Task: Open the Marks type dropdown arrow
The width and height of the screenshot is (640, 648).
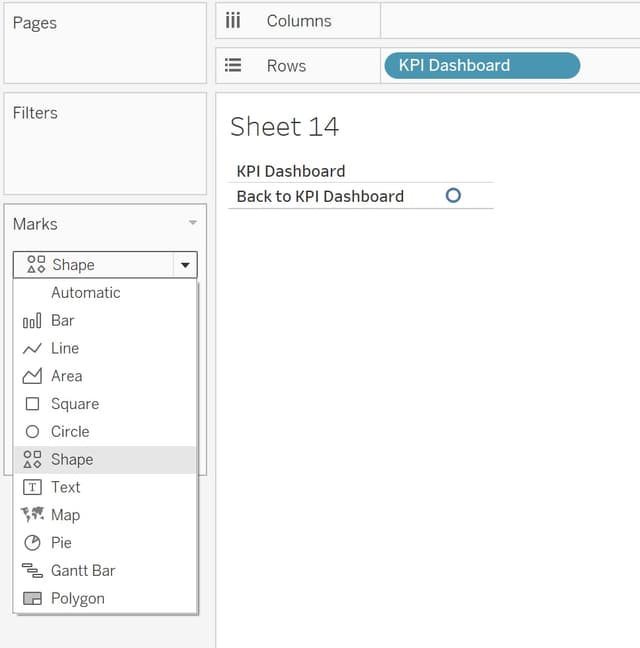Action: click(185, 265)
